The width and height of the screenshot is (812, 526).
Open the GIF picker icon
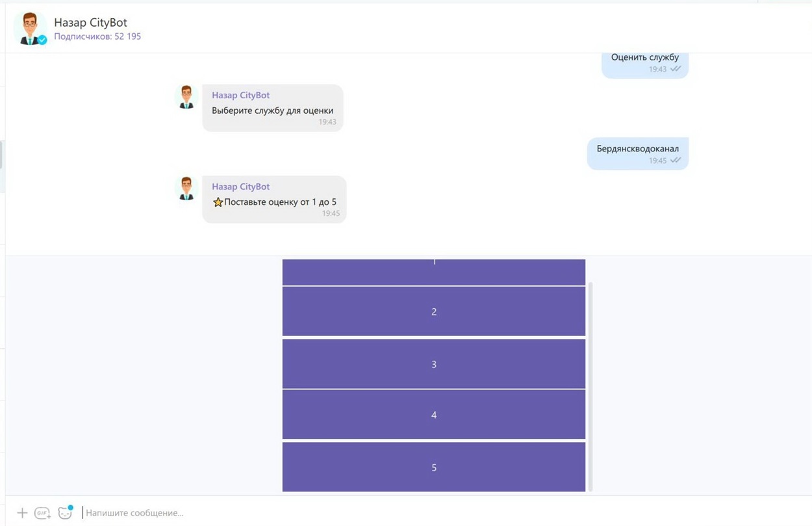pyautogui.click(x=43, y=513)
